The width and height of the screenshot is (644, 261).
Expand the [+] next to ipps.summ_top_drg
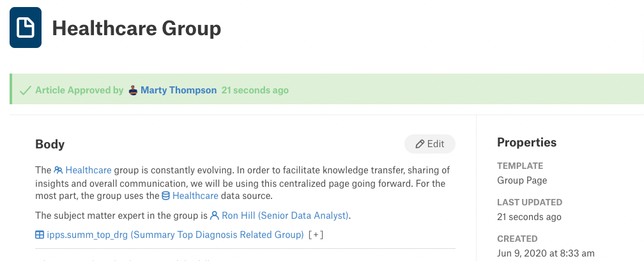316,235
